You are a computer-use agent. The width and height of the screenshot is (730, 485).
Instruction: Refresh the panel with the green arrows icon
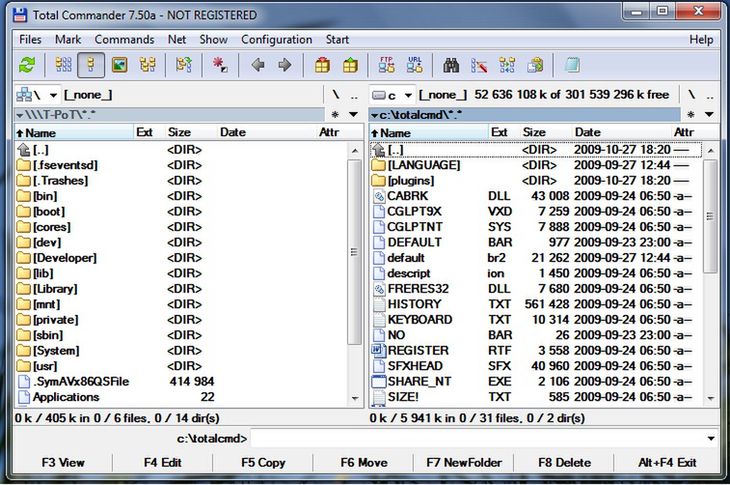(x=27, y=65)
